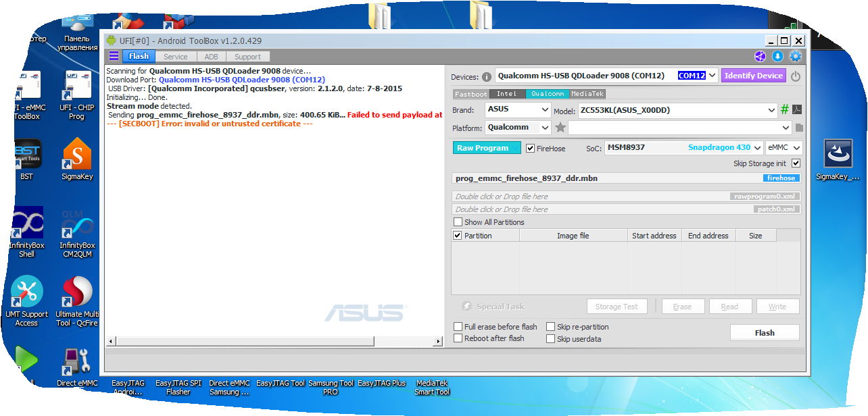Select the Fastboot mode tab
The width and height of the screenshot is (868, 416).
click(x=471, y=94)
